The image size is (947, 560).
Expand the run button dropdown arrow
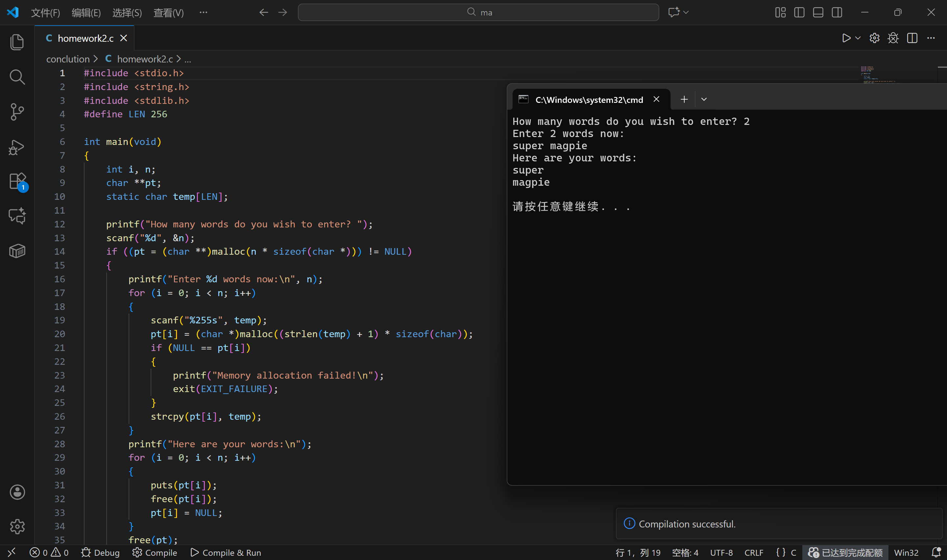858,38
